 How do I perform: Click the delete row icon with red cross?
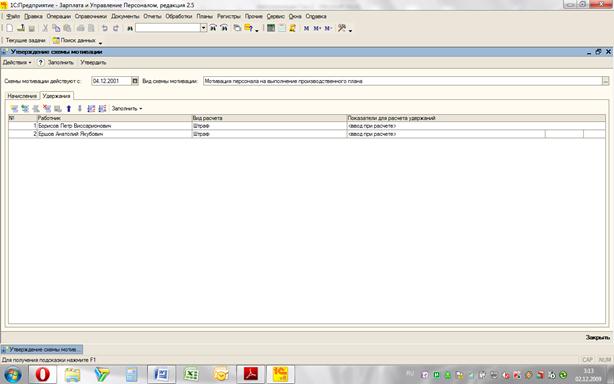(47, 108)
